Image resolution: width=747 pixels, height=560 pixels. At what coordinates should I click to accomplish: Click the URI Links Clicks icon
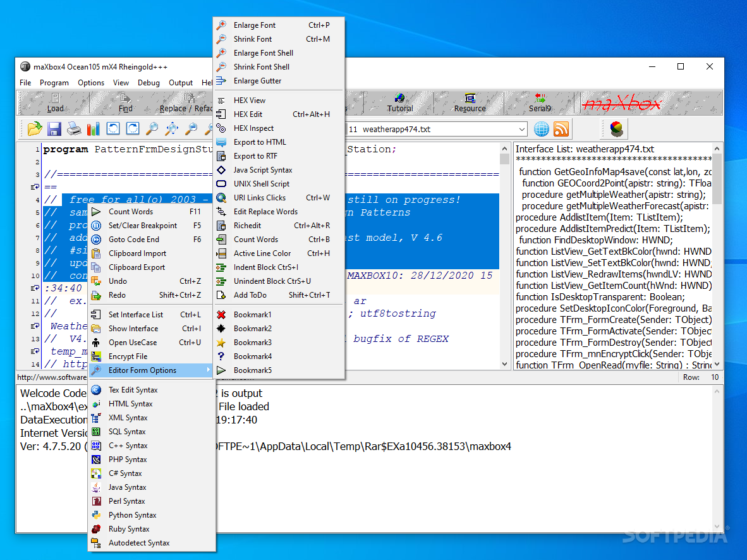pyautogui.click(x=221, y=197)
